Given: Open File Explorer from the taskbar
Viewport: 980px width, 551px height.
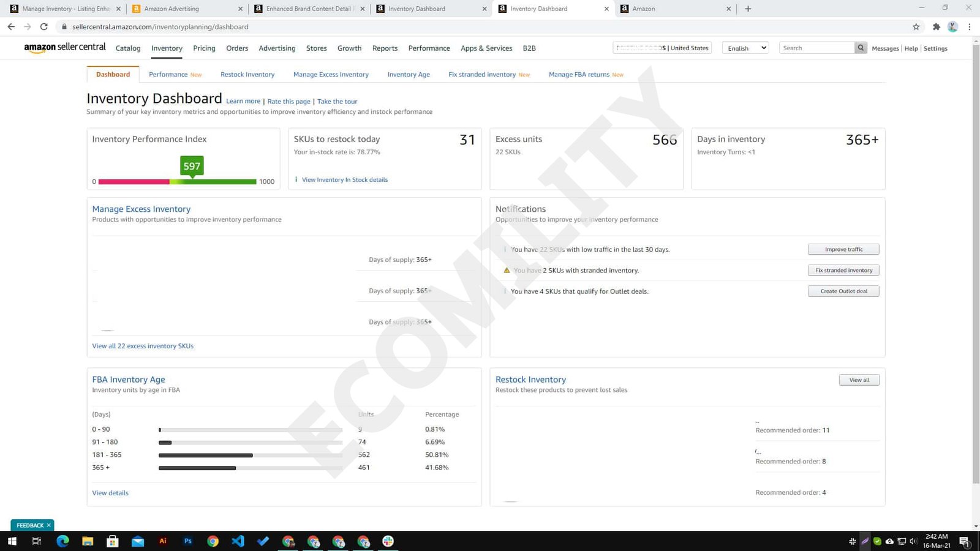Looking at the screenshot, I should point(88,541).
